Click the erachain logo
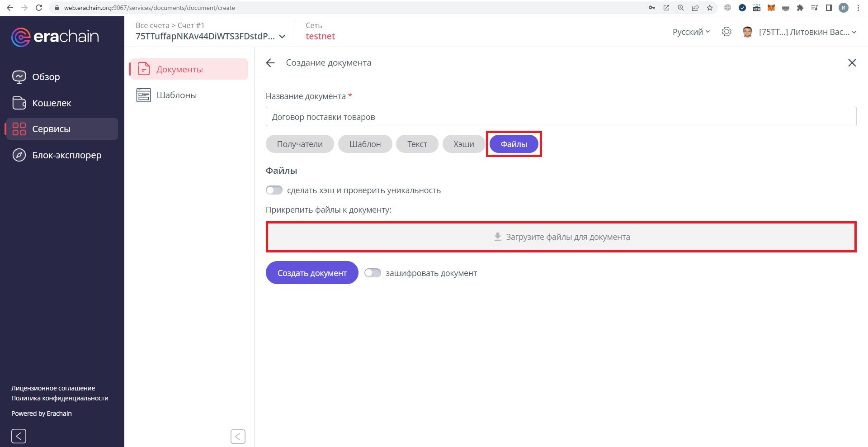This screenshot has height=447, width=868. 55,37
